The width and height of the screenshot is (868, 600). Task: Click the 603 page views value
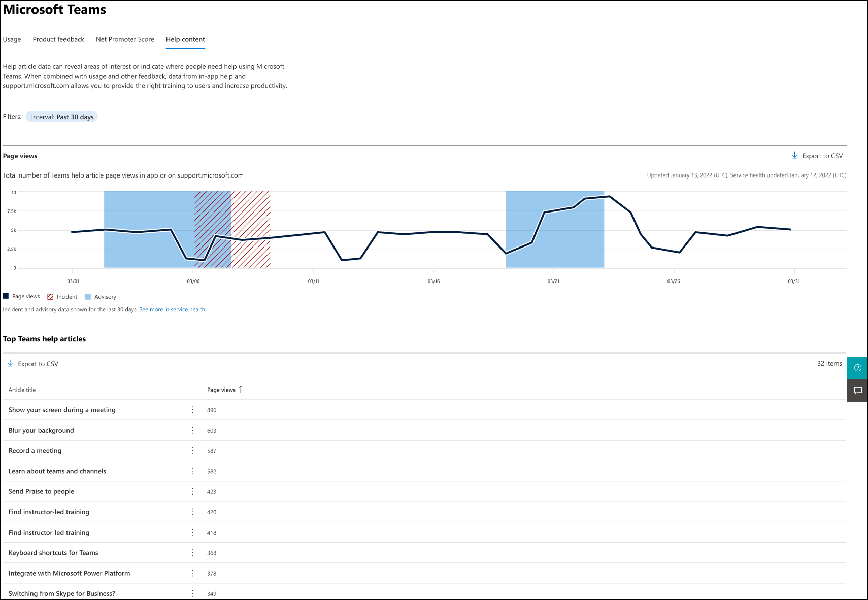tap(212, 431)
